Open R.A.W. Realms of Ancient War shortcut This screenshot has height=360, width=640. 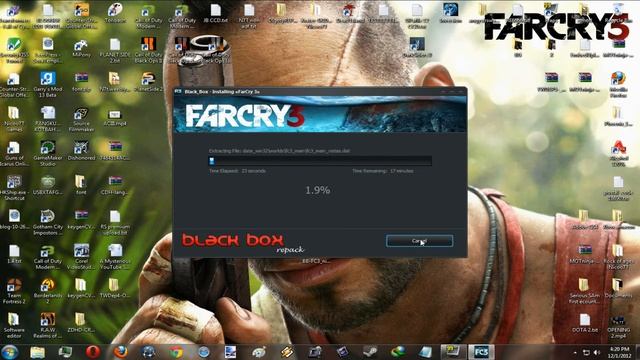coord(48,325)
